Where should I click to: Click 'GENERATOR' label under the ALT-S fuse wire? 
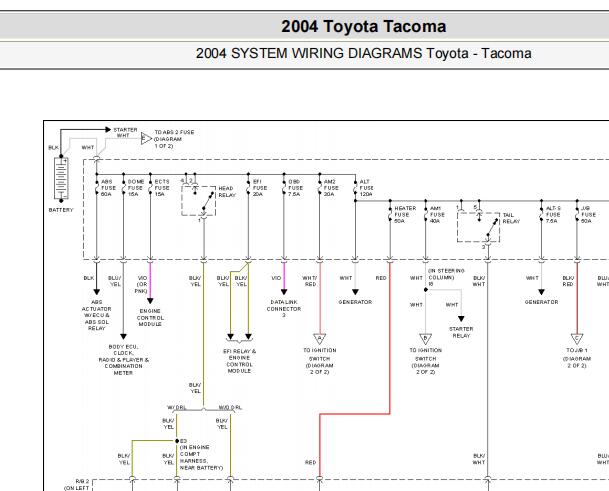click(541, 302)
